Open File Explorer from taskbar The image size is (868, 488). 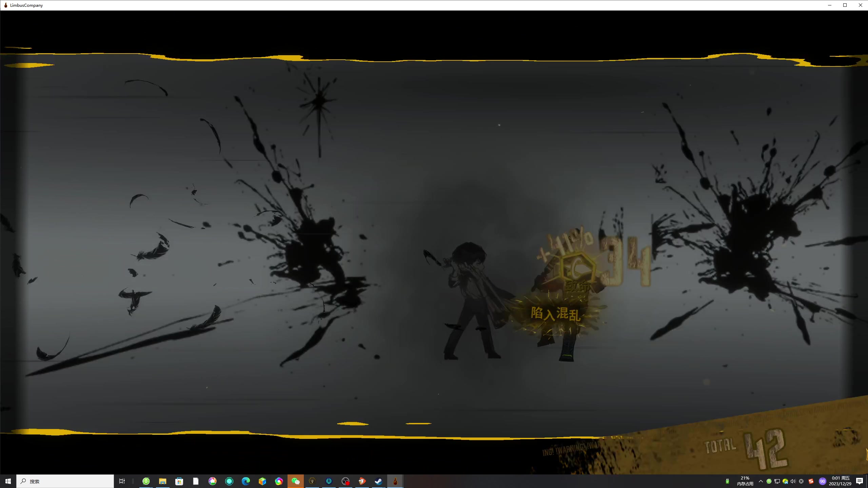click(x=162, y=481)
